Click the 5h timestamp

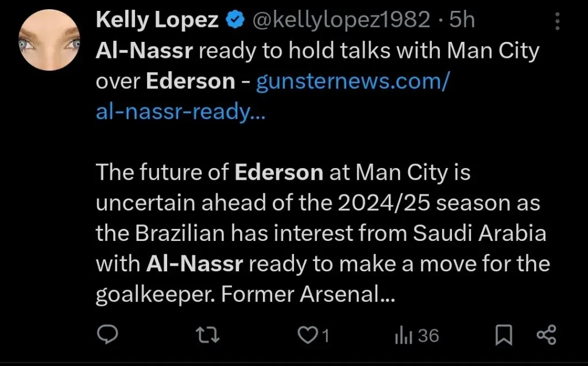click(x=462, y=21)
